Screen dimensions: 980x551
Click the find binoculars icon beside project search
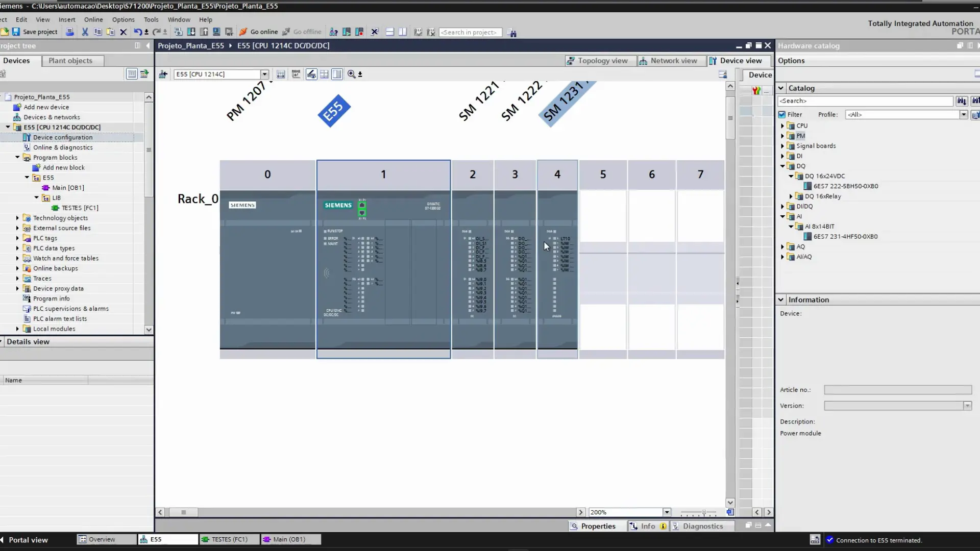click(512, 33)
